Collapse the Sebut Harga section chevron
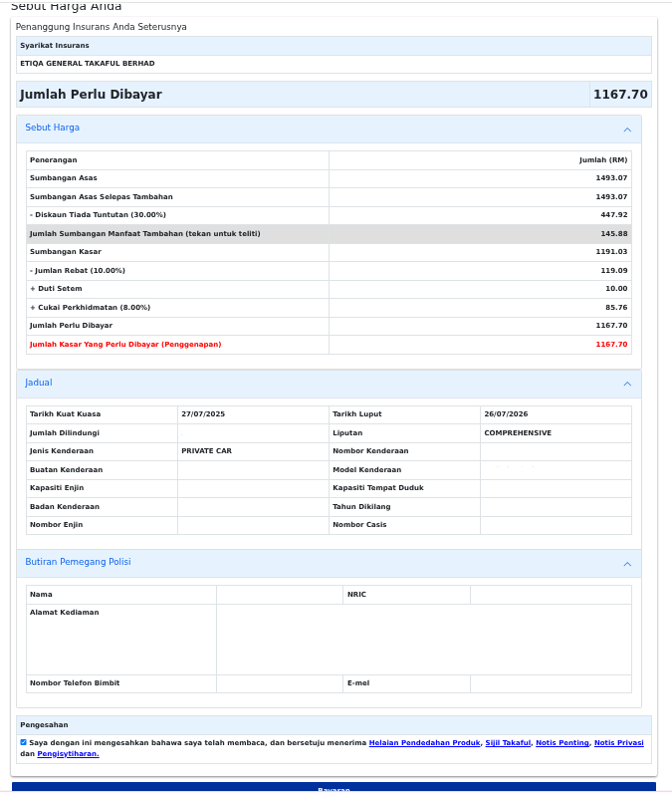672x795 pixels. 627,130
